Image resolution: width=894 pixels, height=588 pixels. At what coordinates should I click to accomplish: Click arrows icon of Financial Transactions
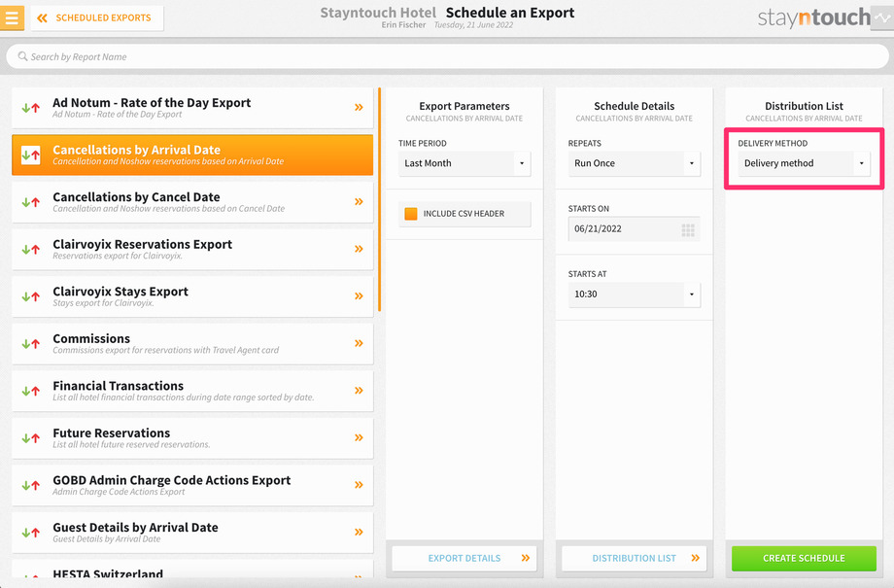[31, 392]
